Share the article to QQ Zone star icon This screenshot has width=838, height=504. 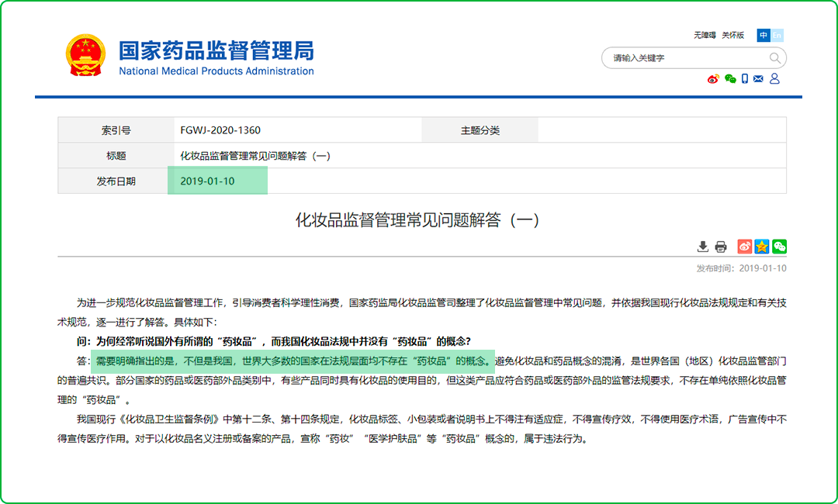pos(762,247)
